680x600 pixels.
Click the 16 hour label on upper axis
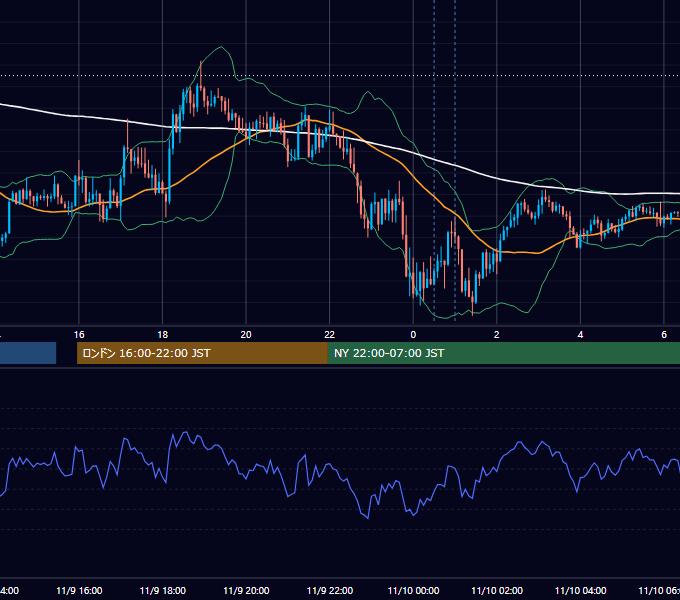click(79, 335)
